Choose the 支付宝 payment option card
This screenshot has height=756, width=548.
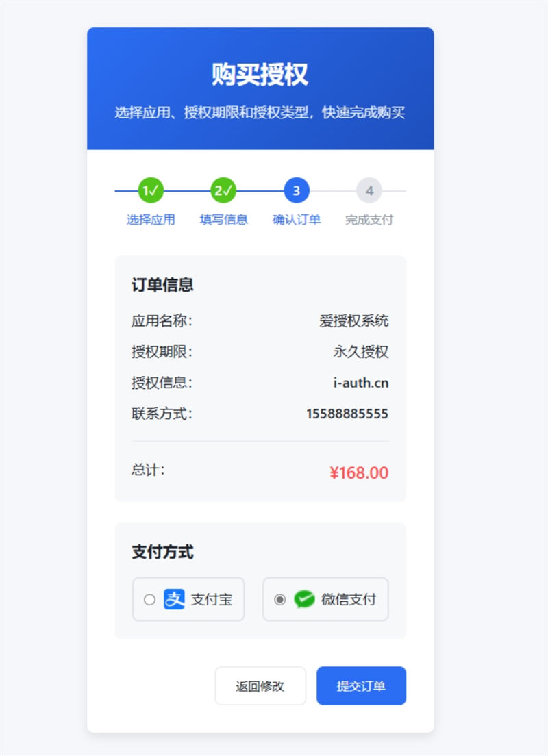pyautogui.click(x=188, y=599)
